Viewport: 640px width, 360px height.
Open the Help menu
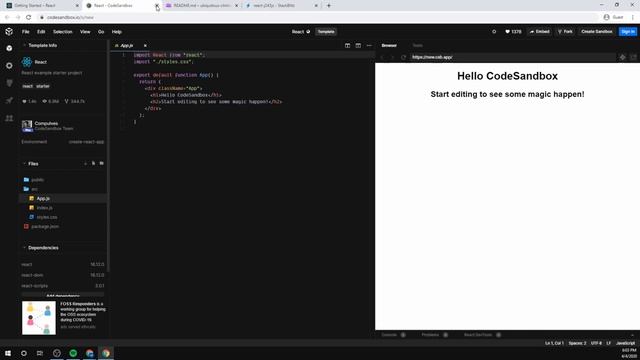coord(117,32)
